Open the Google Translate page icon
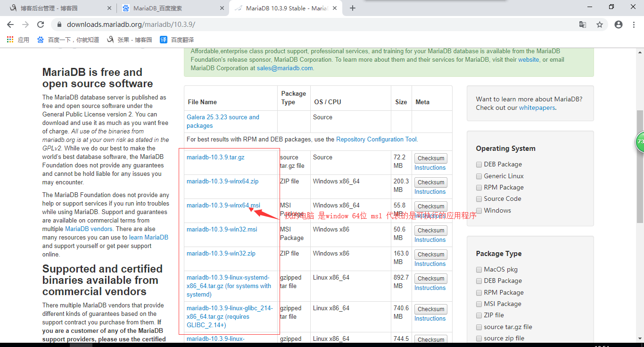The height and width of the screenshot is (347, 644). [x=583, y=25]
